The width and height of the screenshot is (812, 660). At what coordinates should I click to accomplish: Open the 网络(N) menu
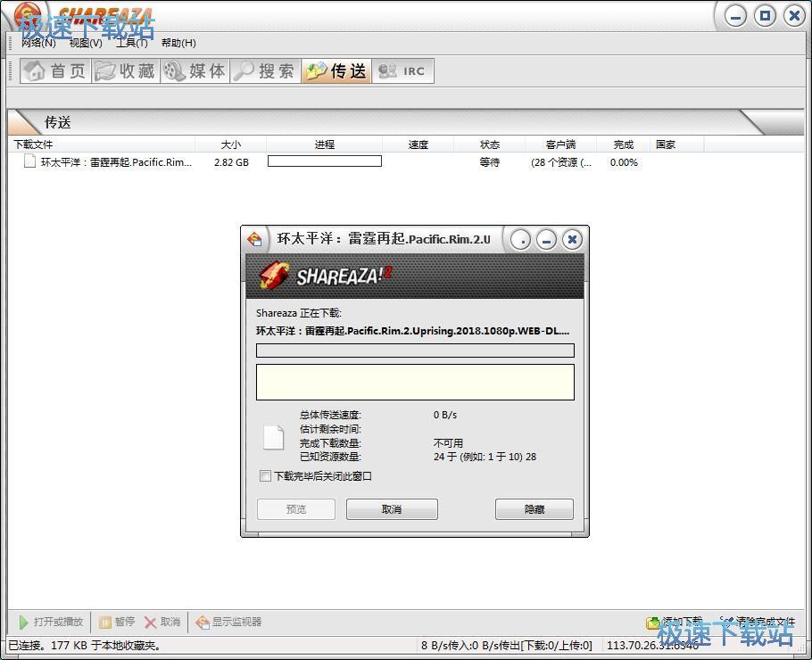[x=39, y=43]
